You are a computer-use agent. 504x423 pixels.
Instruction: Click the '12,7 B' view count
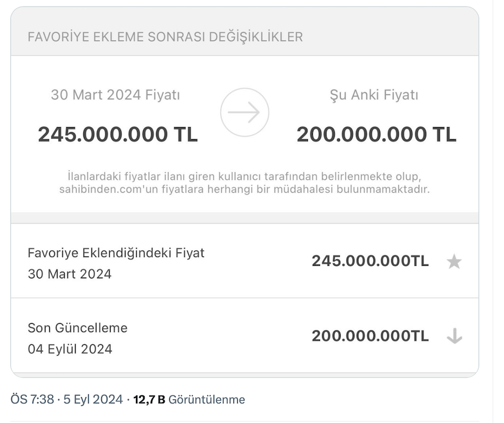click(x=149, y=400)
